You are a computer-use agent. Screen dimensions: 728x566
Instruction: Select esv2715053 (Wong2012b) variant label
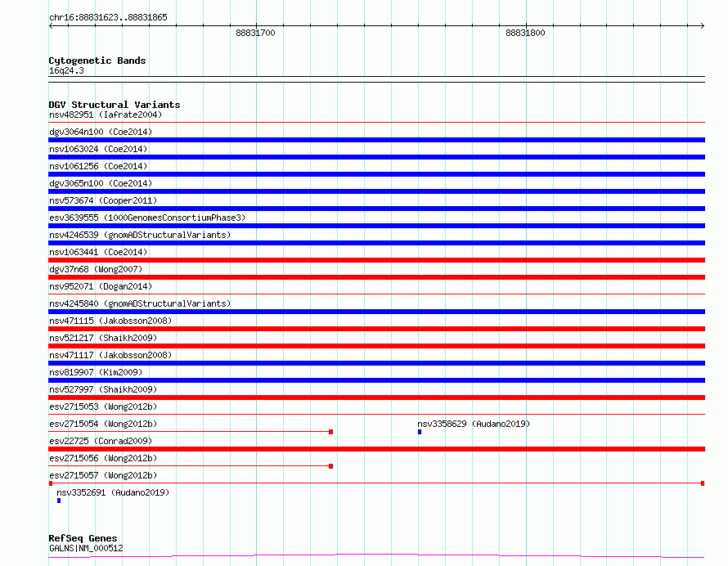click(103, 407)
